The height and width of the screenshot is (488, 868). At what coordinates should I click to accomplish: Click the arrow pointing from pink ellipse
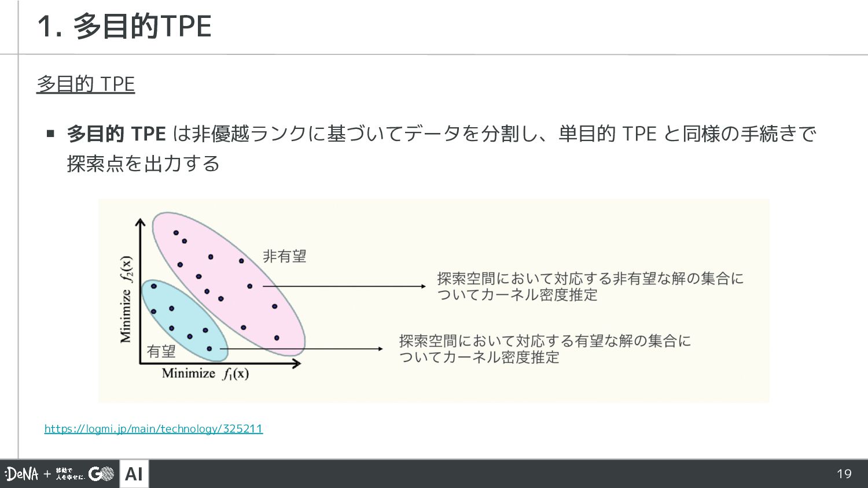(x=347, y=286)
